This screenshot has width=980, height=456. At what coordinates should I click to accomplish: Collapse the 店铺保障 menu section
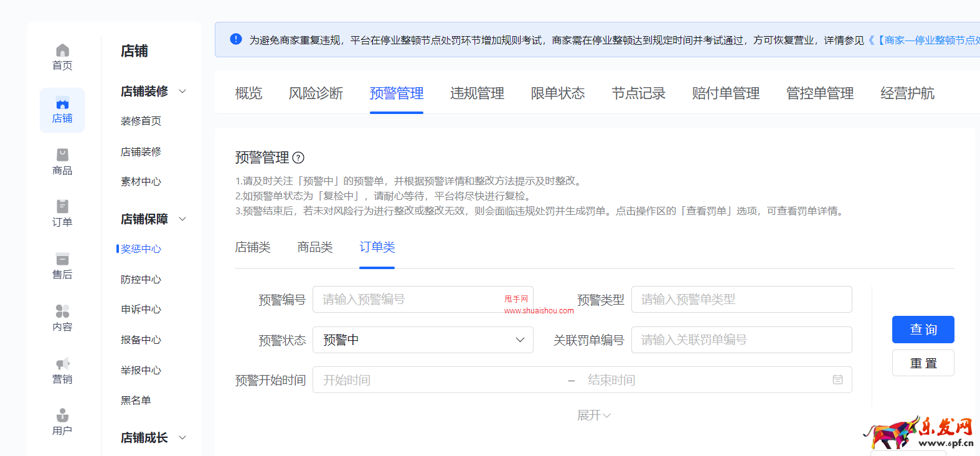pyautogui.click(x=182, y=219)
